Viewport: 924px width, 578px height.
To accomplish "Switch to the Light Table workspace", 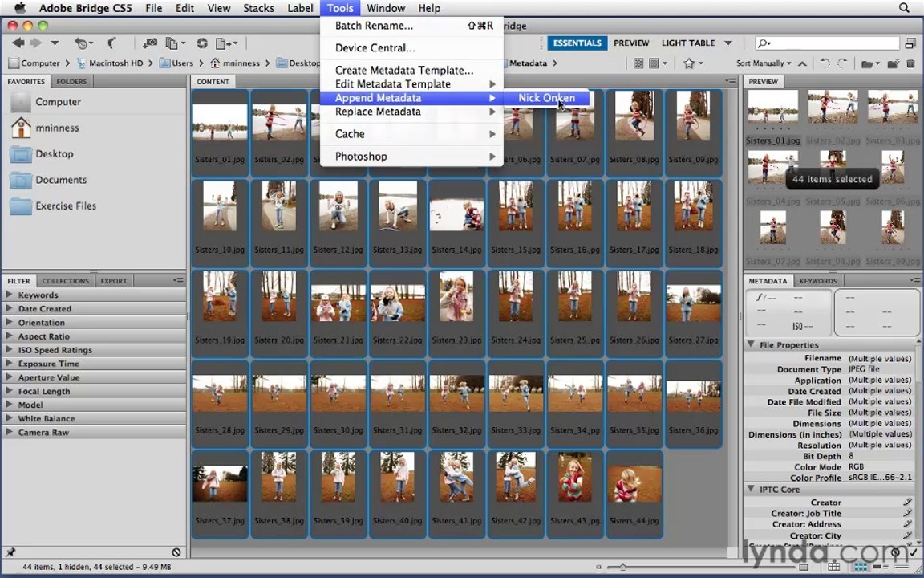I will click(687, 43).
